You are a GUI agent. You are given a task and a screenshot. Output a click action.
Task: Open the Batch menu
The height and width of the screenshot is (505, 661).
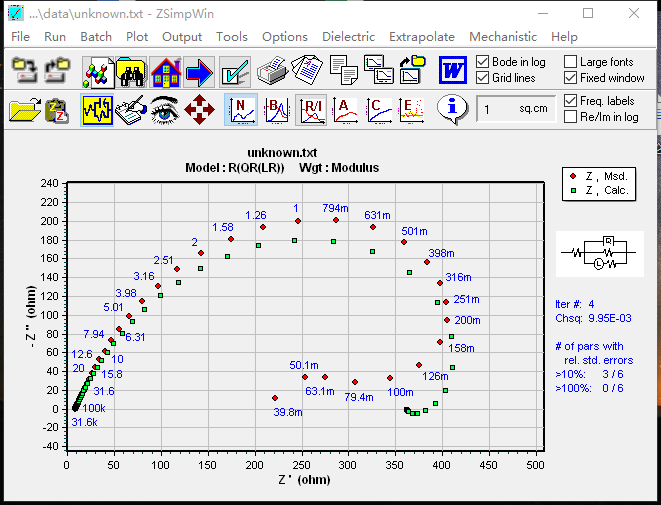click(96, 37)
